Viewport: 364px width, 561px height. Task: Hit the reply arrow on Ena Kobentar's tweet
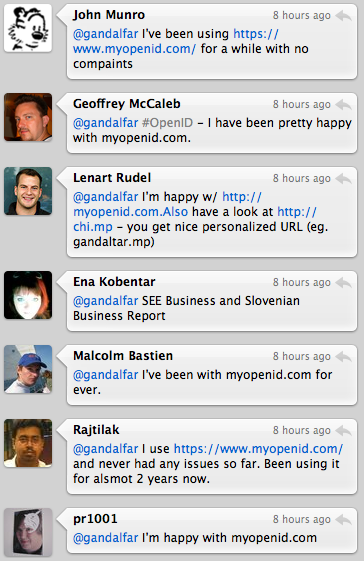click(x=344, y=283)
